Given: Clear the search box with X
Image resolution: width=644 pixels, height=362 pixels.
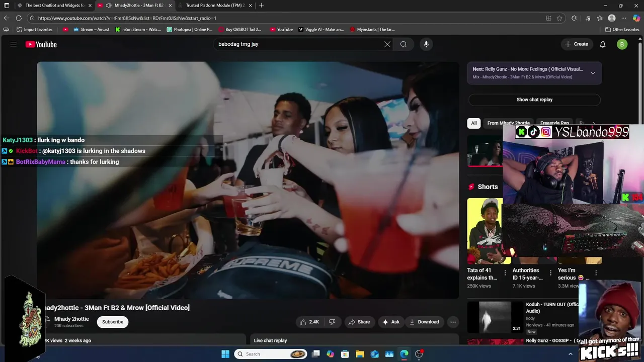Looking at the screenshot, I should (387, 44).
